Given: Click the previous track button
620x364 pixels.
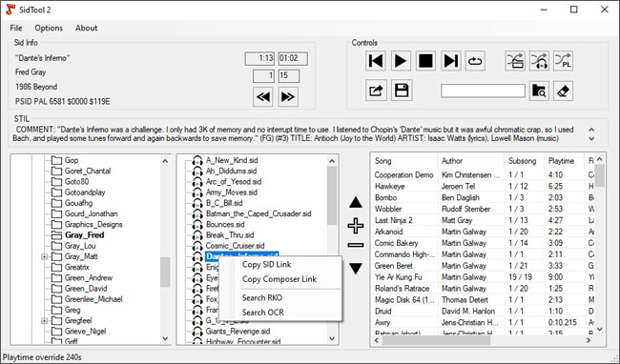Looking at the screenshot, I should pos(375,61).
